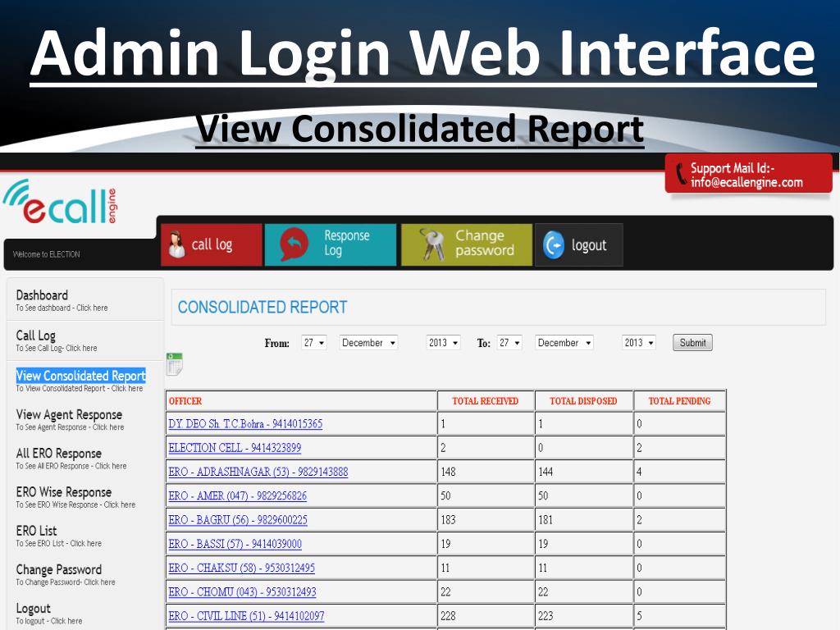Open Dashboard in the sidebar

43,295
